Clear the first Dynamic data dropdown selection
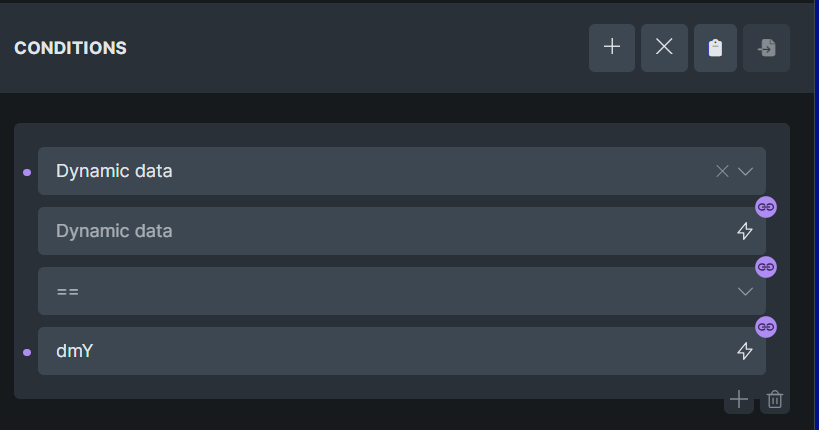This screenshot has height=430, width=819. tap(722, 171)
